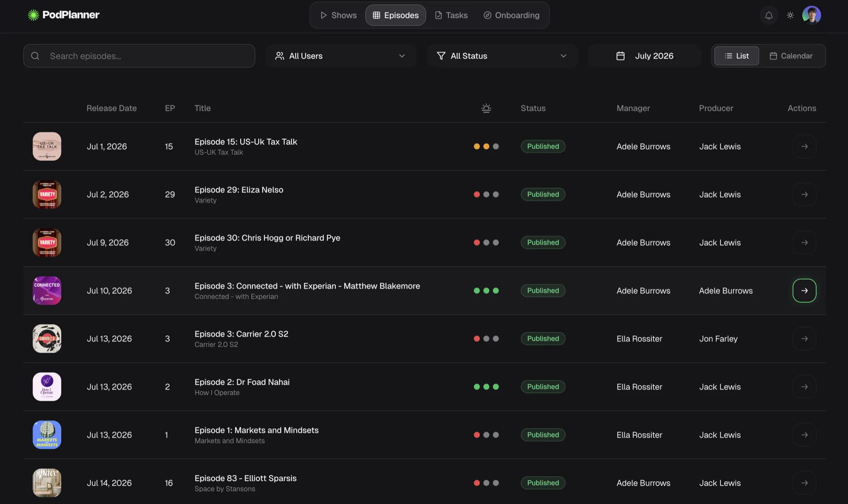Expand the All Status filter dropdown
Screen dimensions: 848x504
click(x=502, y=56)
